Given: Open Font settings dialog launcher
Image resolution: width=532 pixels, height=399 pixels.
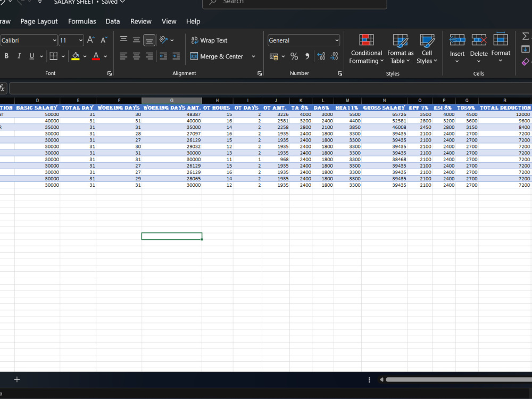Looking at the screenshot, I should pyautogui.click(x=110, y=73).
